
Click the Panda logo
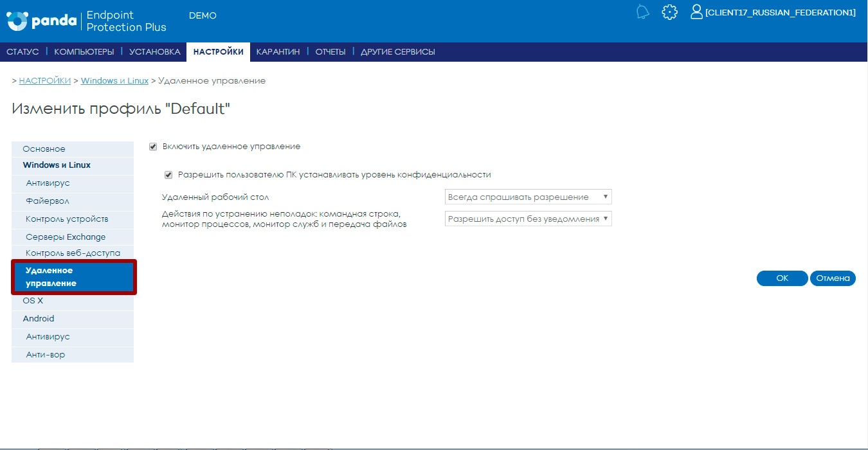tap(41, 21)
